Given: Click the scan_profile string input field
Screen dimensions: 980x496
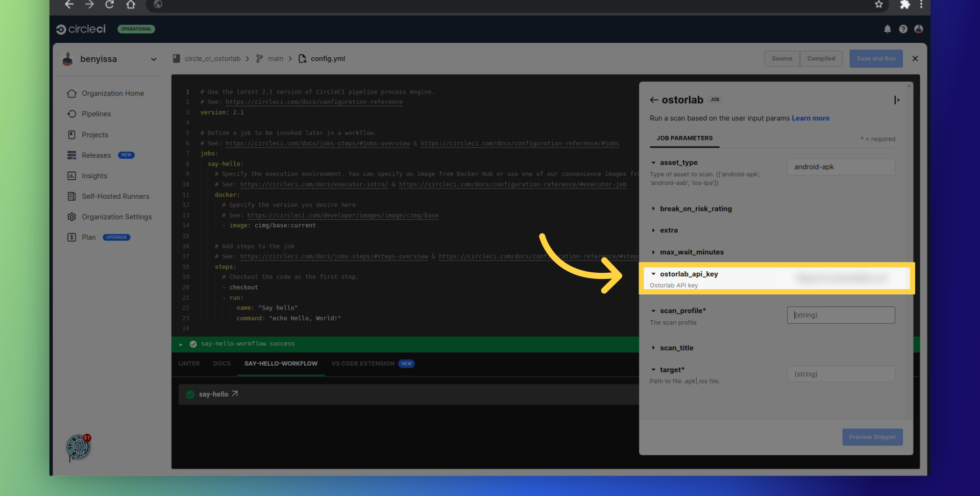Looking at the screenshot, I should (x=840, y=315).
